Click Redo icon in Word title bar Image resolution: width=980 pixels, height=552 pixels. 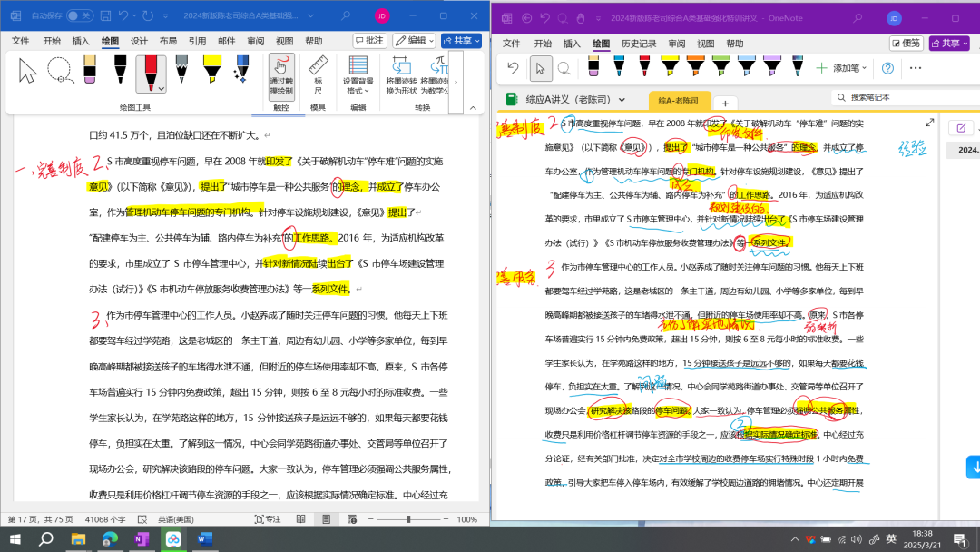pyautogui.click(x=148, y=15)
